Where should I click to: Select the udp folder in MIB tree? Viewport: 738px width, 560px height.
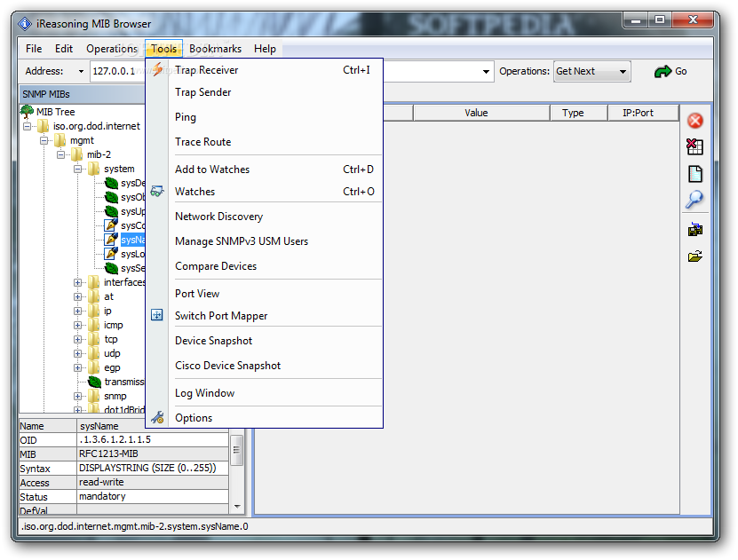pos(112,353)
